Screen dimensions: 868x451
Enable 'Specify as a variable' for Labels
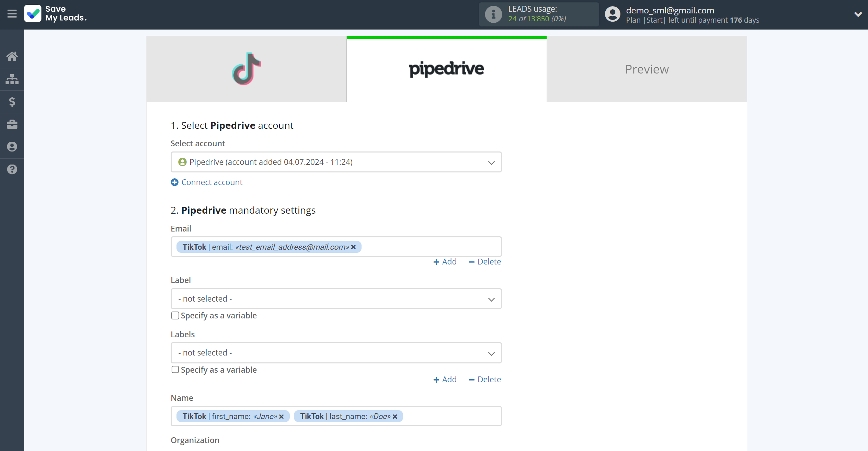click(x=175, y=369)
